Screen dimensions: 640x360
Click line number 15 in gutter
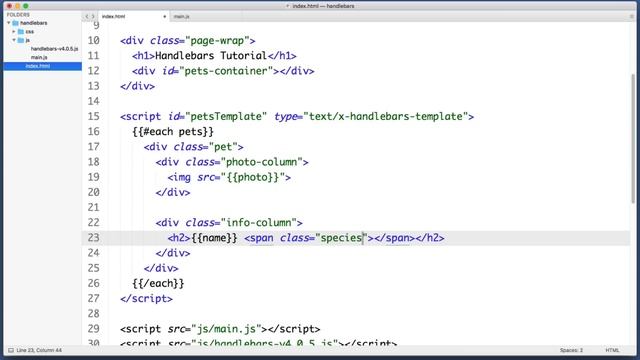tap(93, 116)
